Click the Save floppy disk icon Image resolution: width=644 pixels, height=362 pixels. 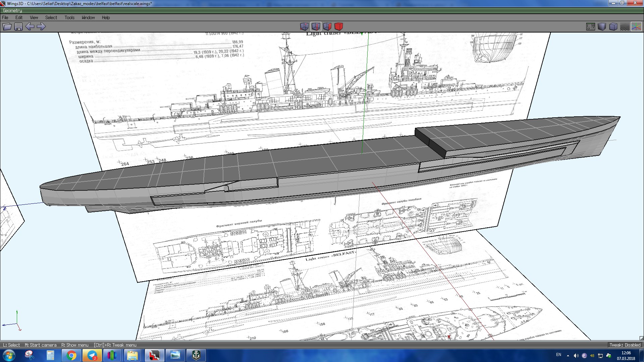coord(18,26)
